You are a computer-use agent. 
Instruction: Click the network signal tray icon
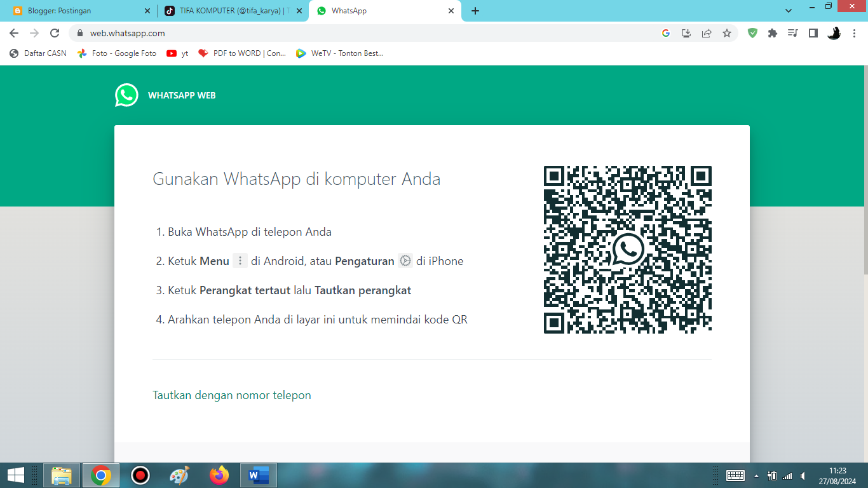click(x=788, y=475)
